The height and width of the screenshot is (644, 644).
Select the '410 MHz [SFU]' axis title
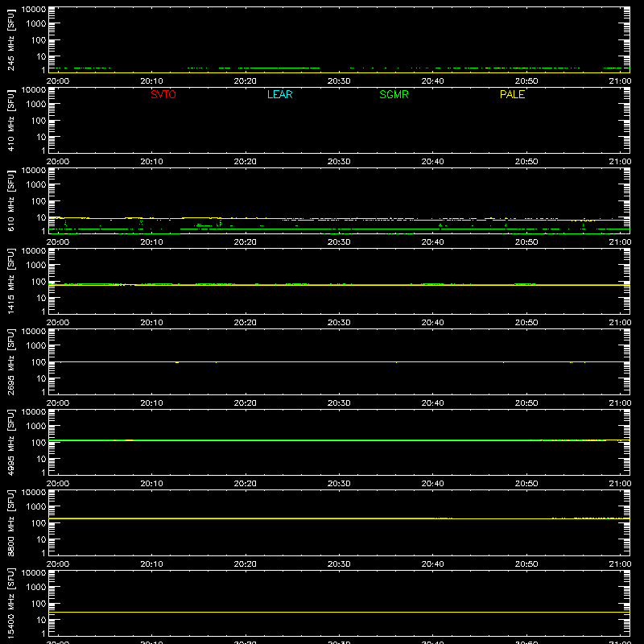point(10,120)
